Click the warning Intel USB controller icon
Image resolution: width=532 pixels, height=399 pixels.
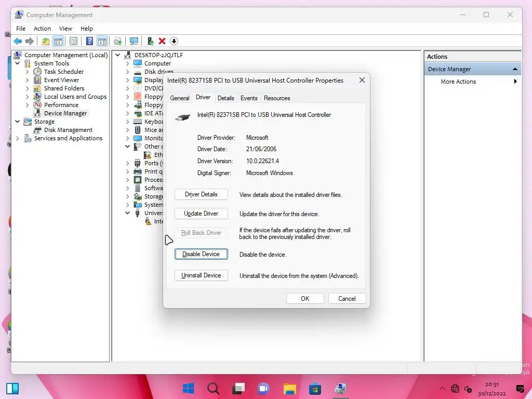point(148,221)
